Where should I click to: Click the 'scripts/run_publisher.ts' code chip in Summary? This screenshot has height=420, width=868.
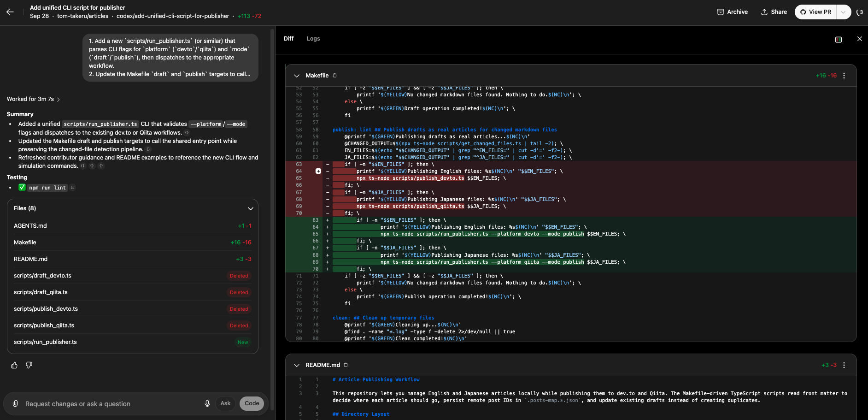click(x=100, y=124)
